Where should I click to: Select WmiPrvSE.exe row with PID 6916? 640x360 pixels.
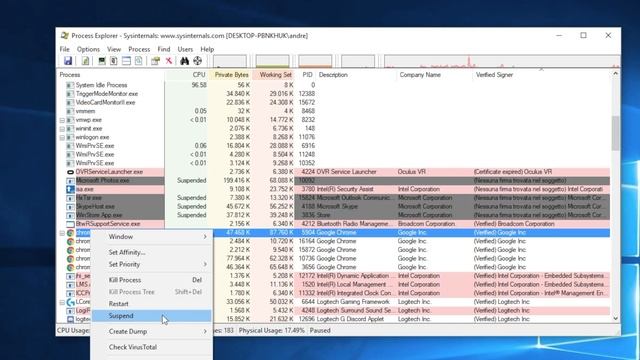[334, 146]
